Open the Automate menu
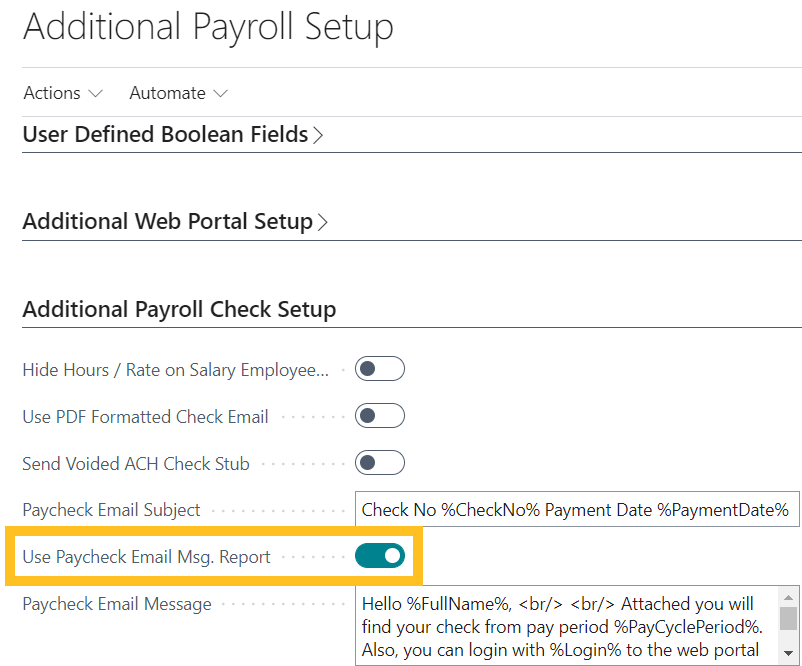802x666 pixels. [x=167, y=93]
